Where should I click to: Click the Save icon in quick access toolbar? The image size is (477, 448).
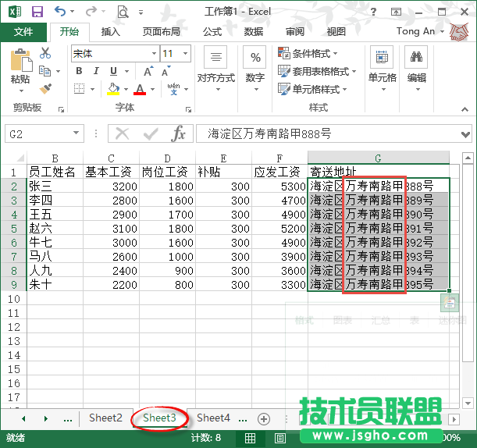click(37, 12)
